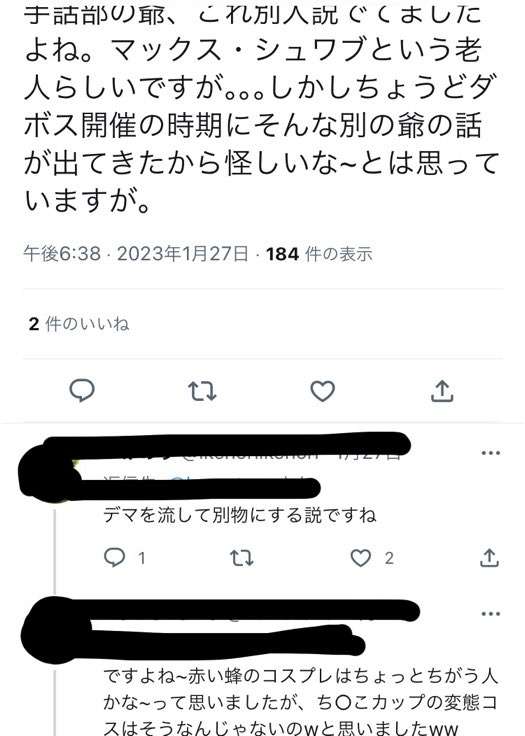
Task: Open first reply's redacted username
Action: pyautogui.click(x=225, y=444)
